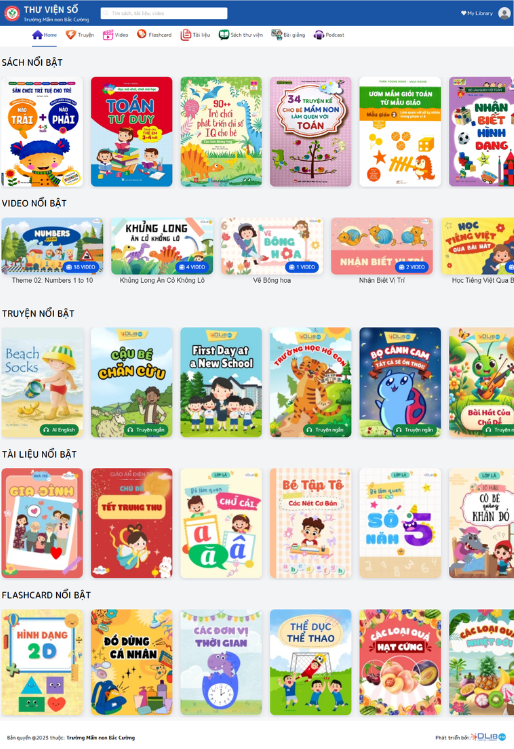Click the DLIB developer logo in footer
The height and width of the screenshot is (749, 514).
pos(488,737)
